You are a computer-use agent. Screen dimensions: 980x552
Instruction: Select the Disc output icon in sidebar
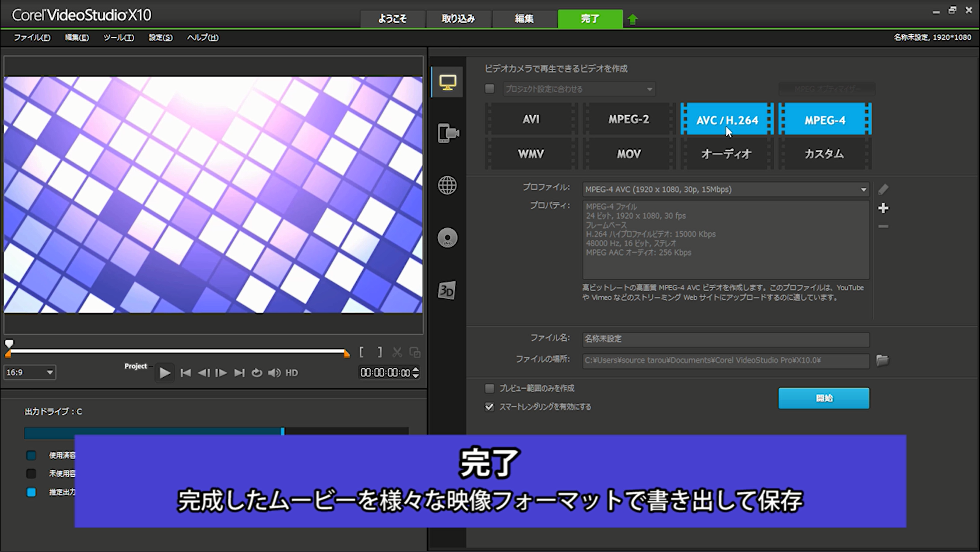click(447, 237)
